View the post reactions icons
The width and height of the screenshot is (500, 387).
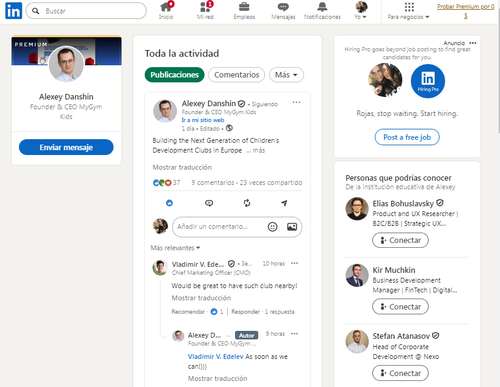click(162, 183)
